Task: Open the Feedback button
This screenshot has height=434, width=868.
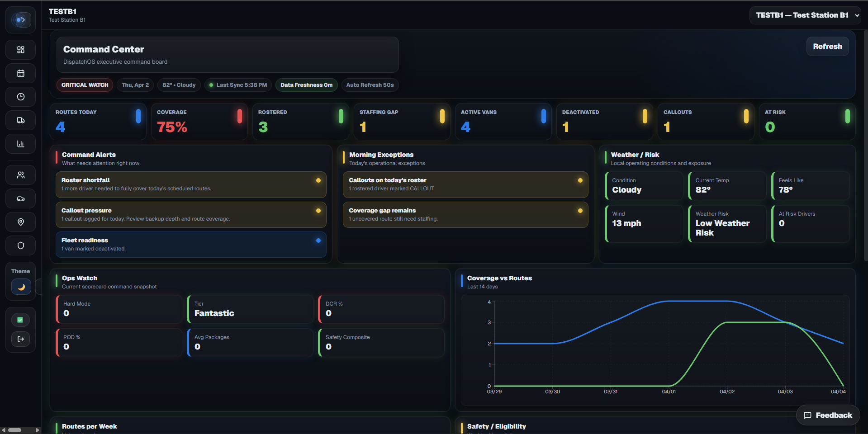Action: tap(828, 415)
